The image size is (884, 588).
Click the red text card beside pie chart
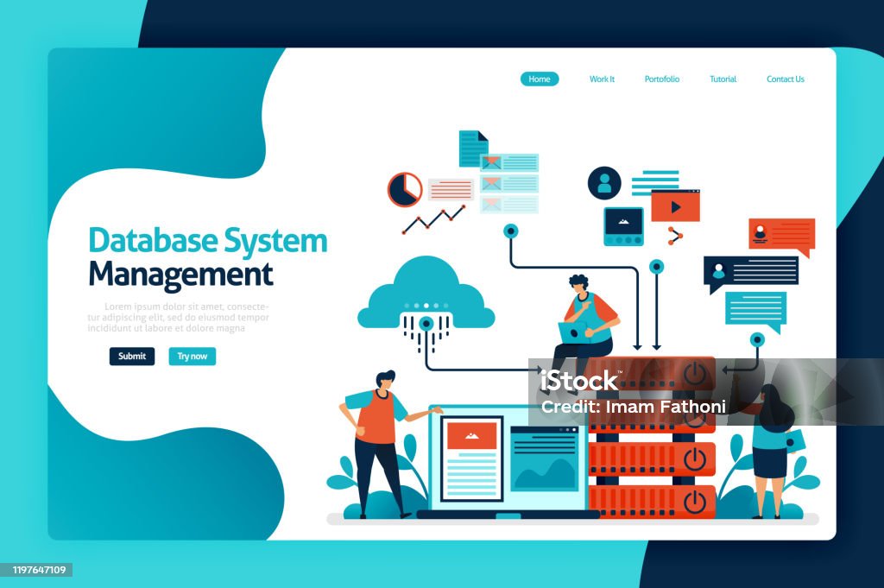451,190
